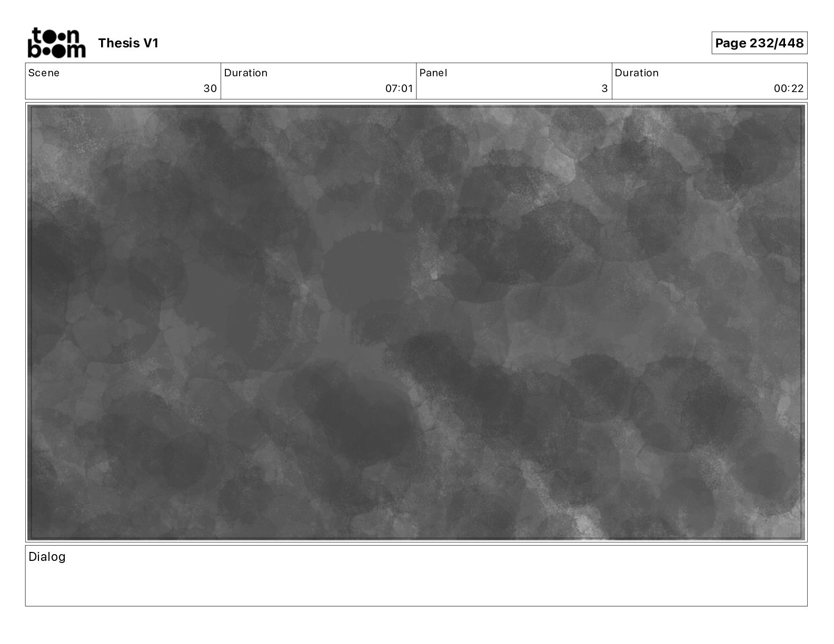The image size is (834, 644).
Task: Click the grey textured storyboard panel image
Action: 416,323
